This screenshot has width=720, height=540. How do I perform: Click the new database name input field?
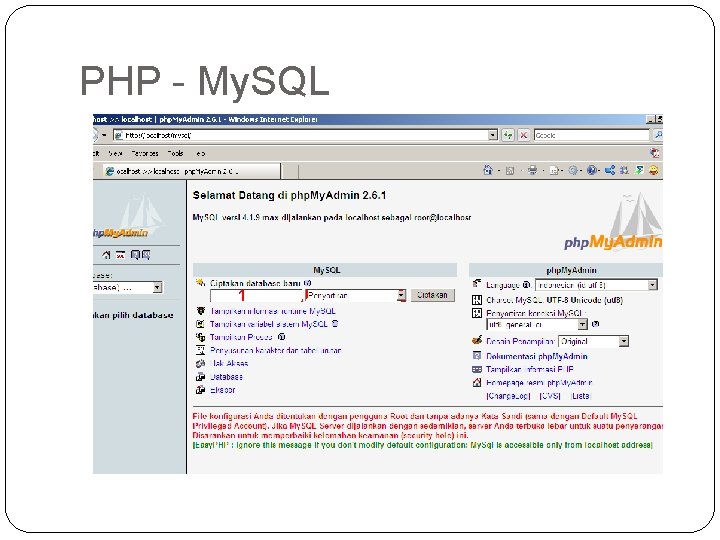(x=256, y=296)
